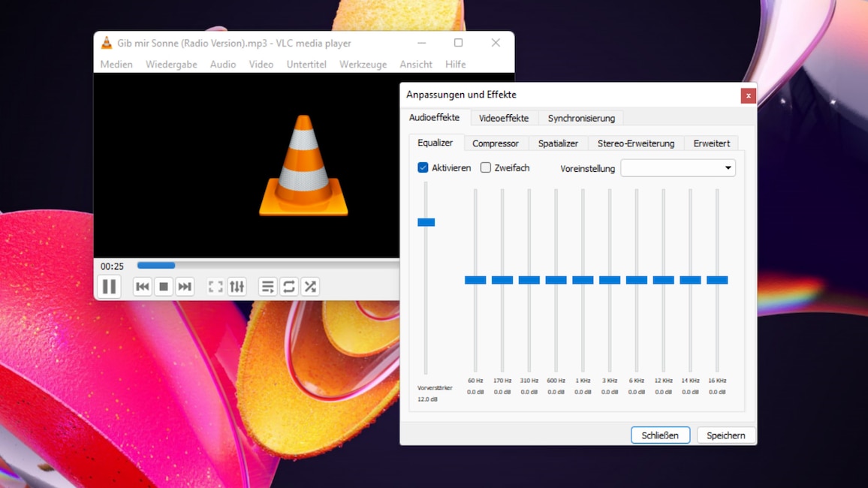Click the 16 KHz band slider handle
Viewport: 868px width, 488px height.
pos(717,280)
